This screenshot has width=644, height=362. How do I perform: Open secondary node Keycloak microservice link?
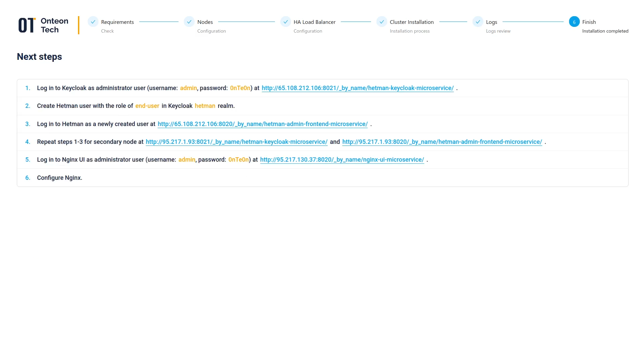tap(236, 142)
